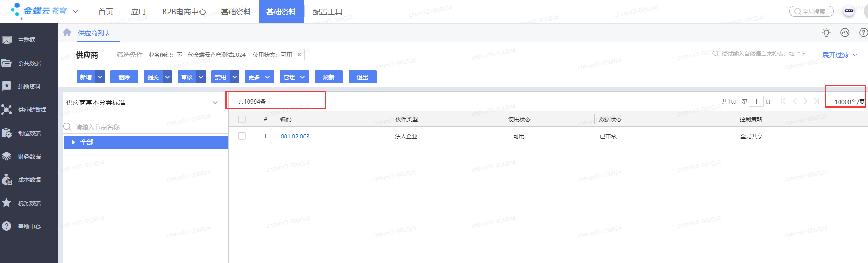Go to the first page arrow
The width and height of the screenshot is (868, 263).
tap(783, 101)
